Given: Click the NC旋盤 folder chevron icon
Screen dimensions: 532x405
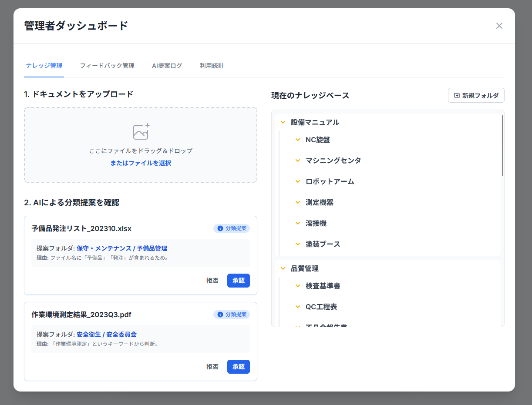Looking at the screenshot, I should coord(298,140).
